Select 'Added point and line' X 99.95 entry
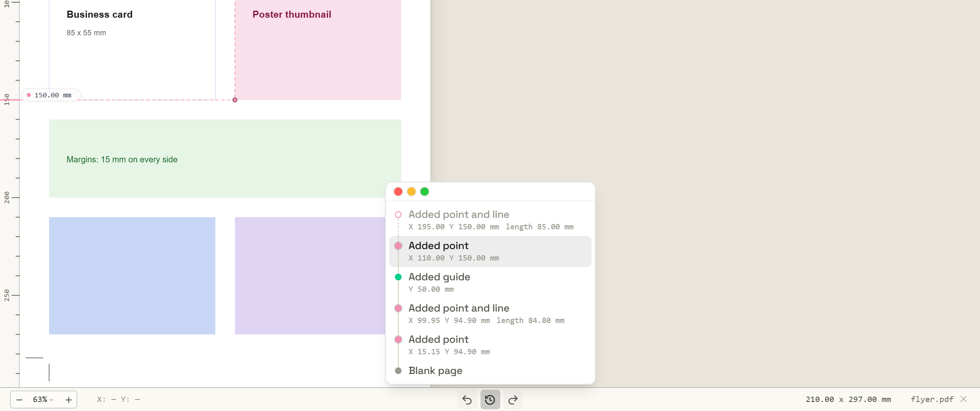 [x=490, y=314]
